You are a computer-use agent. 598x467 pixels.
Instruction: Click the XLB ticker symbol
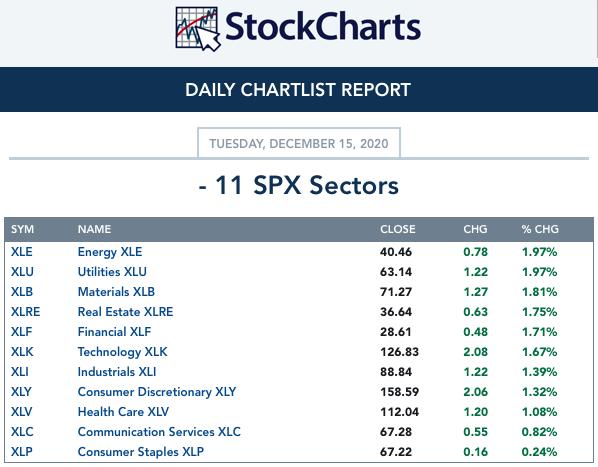pos(22,292)
